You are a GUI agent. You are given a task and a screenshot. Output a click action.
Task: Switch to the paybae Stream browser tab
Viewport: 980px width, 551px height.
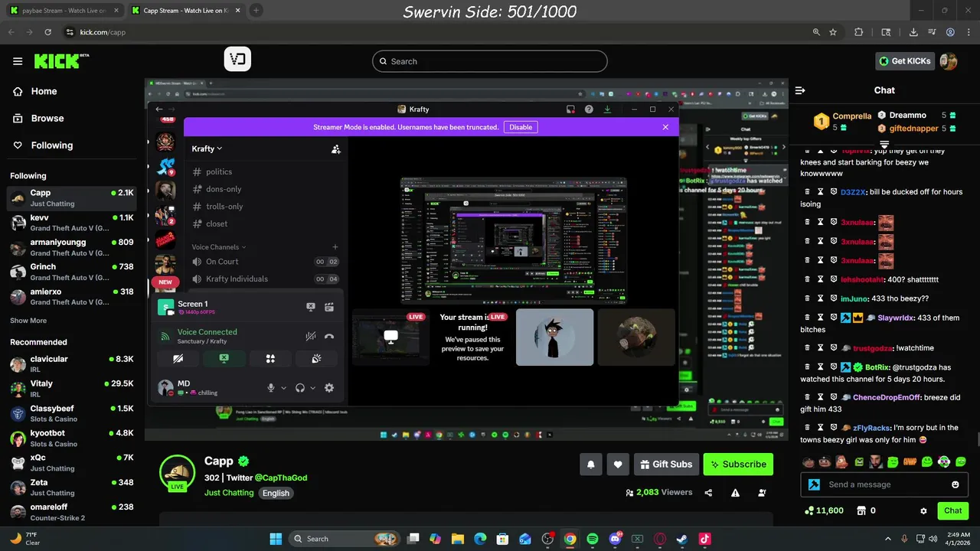pos(64,10)
